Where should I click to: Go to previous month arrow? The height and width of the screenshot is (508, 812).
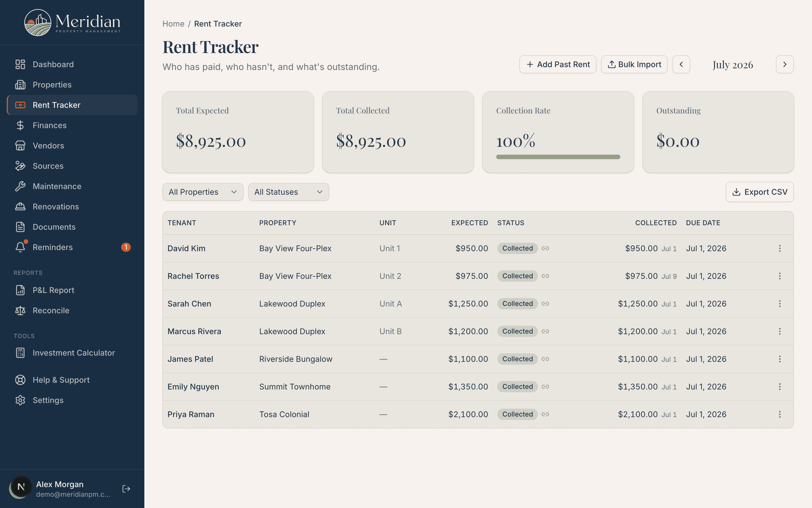(681, 64)
